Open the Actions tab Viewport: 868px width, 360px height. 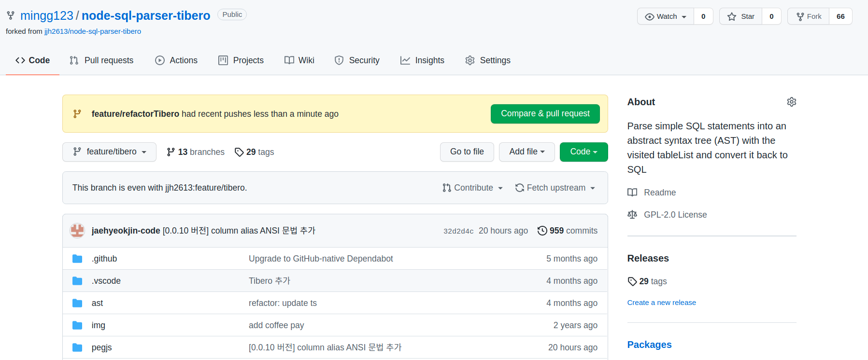[176, 60]
